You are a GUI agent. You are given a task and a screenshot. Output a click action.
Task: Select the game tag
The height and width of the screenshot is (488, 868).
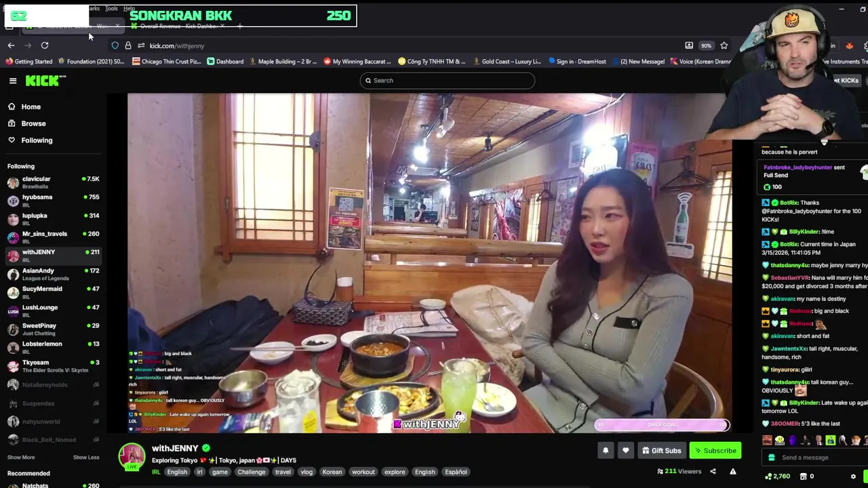(220, 472)
